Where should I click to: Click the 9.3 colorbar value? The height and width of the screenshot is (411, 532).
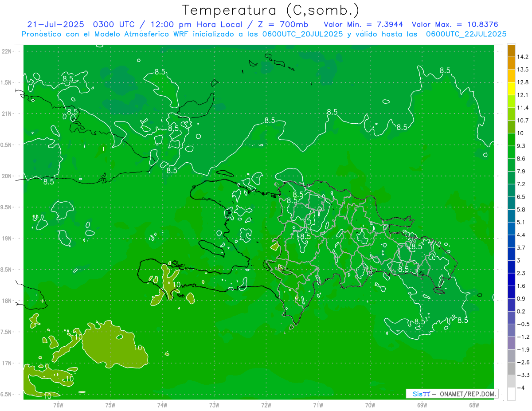click(x=521, y=146)
